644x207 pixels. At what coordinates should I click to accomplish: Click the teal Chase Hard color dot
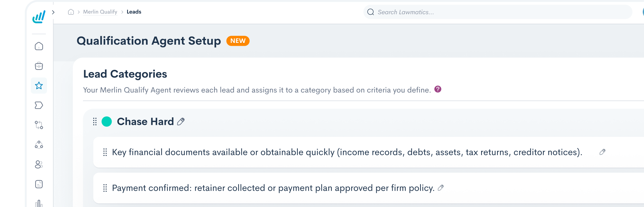click(107, 122)
